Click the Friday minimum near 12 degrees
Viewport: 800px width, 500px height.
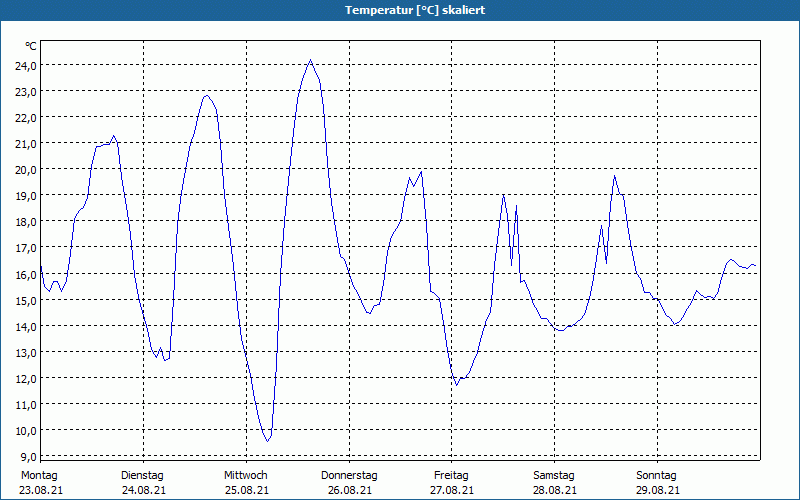pos(457,385)
